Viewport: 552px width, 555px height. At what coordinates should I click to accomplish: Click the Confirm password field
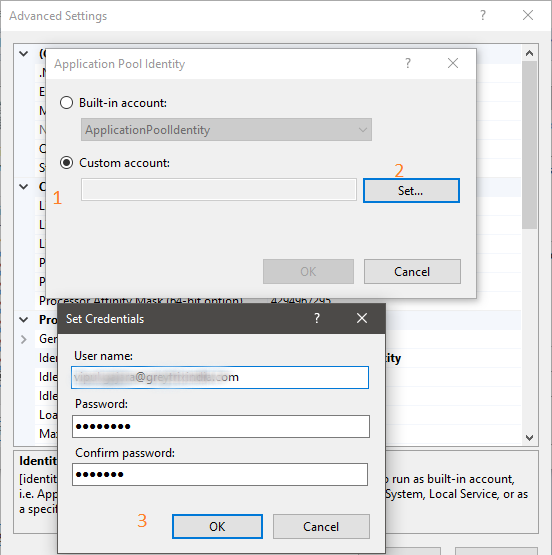220,474
